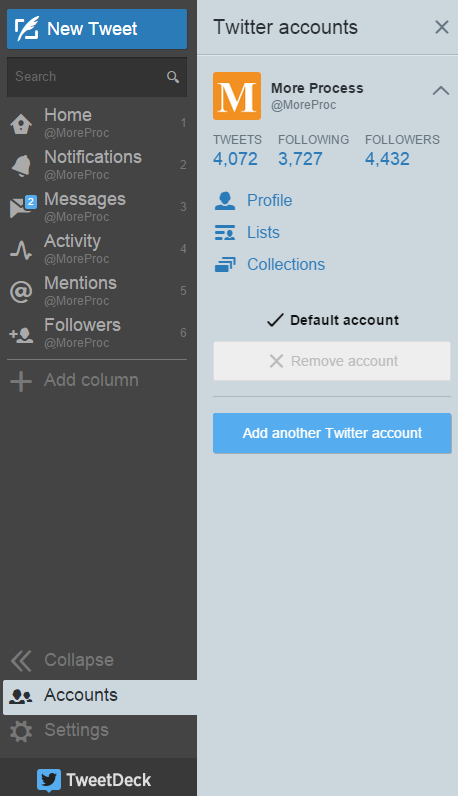Click the Accounts label in sidebar
This screenshot has height=796, width=458.
coord(81,695)
